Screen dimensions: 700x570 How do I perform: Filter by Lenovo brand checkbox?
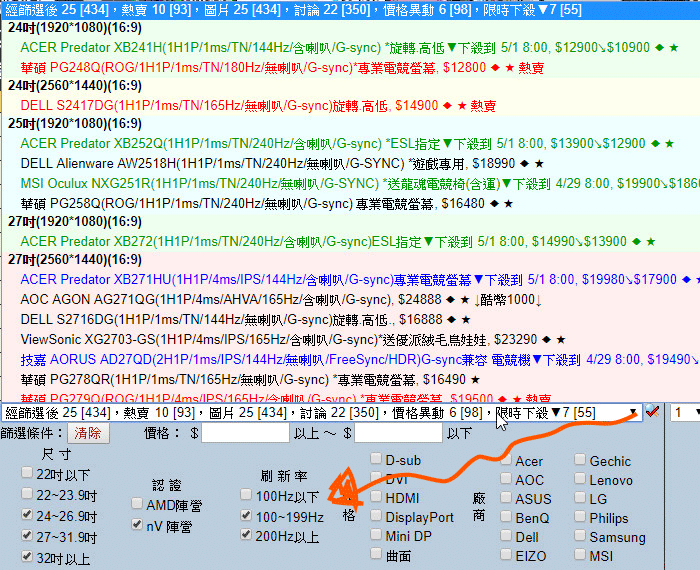tap(580, 478)
